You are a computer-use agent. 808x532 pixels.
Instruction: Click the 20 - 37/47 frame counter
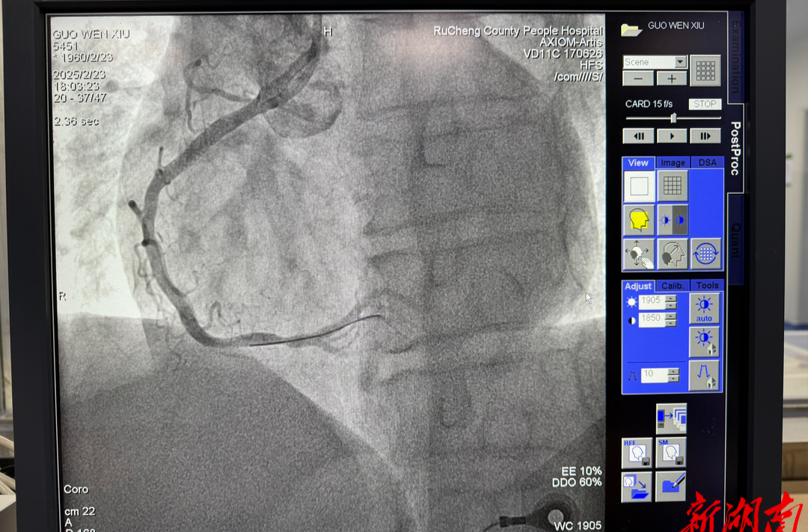80,98
